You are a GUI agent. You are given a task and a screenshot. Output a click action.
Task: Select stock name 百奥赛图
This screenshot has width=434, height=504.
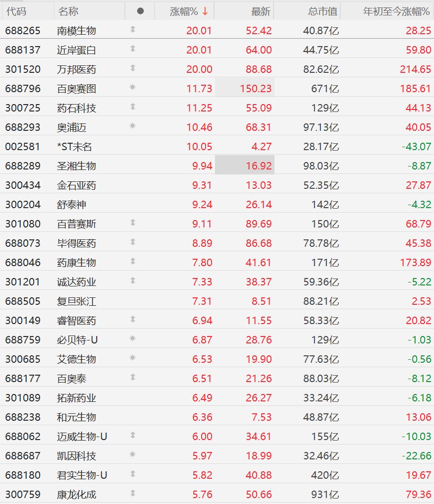click(76, 89)
